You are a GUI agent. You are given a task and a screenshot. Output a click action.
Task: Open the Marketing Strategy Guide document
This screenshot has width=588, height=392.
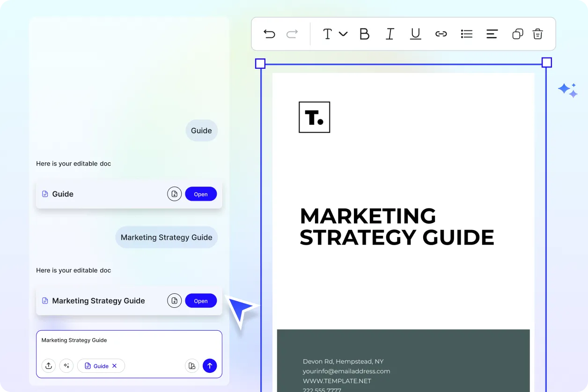[201, 301]
